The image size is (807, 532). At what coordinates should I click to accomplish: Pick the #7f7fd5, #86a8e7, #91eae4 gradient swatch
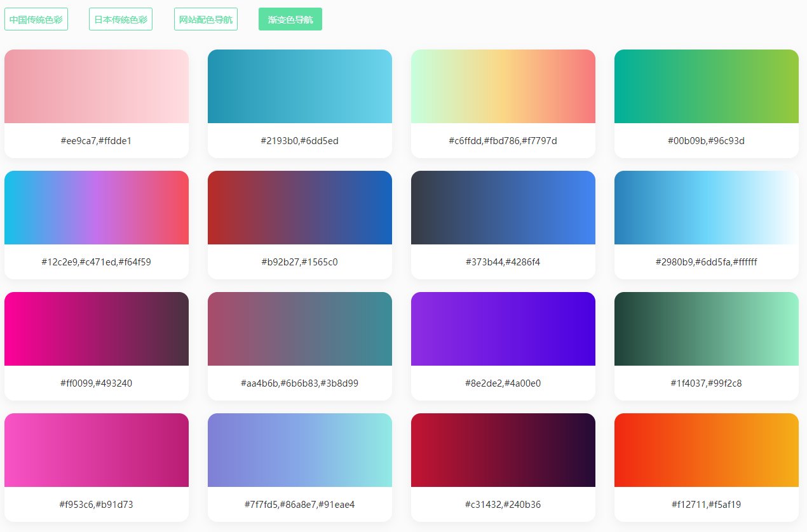tap(300, 450)
